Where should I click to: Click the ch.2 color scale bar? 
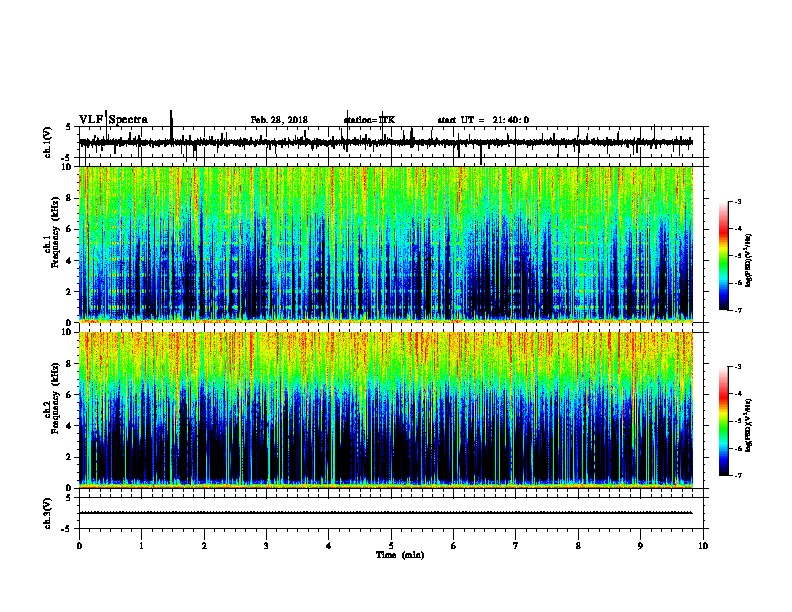click(x=724, y=421)
